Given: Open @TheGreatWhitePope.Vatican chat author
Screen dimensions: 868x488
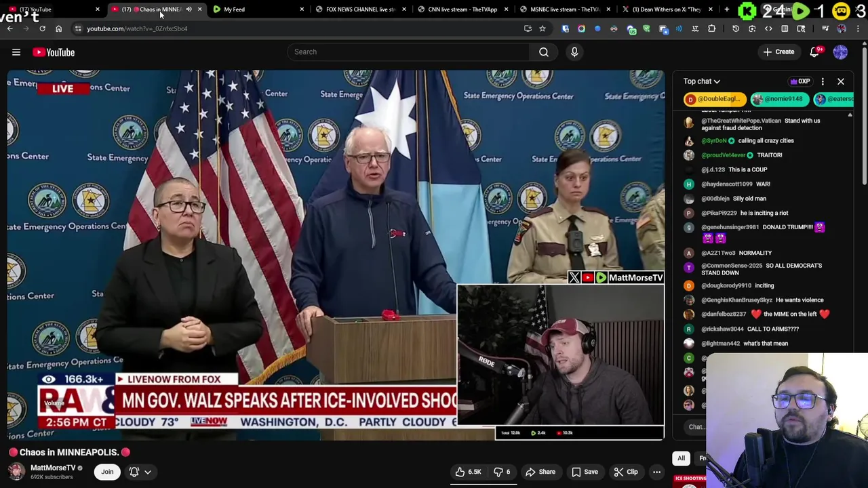Looking at the screenshot, I should click(741, 121).
